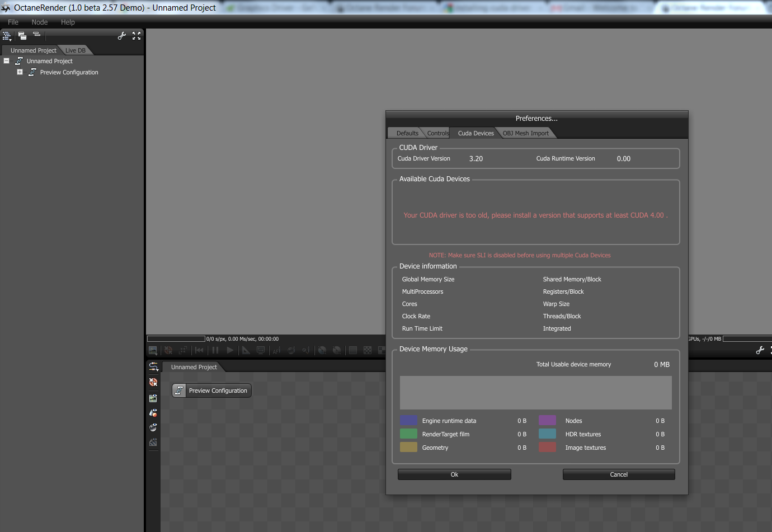The height and width of the screenshot is (532, 772).
Task: Open the graph editor cable-routing dropdown icon
Action: (x=153, y=367)
